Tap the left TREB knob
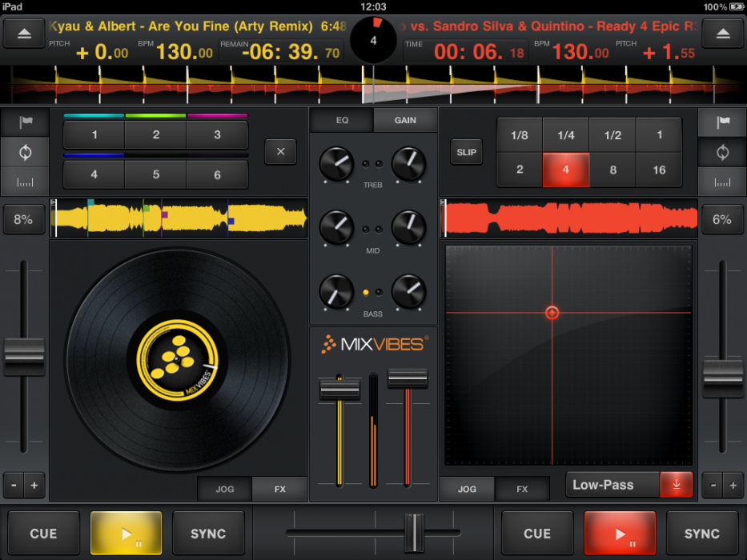The image size is (747, 560). (336, 164)
